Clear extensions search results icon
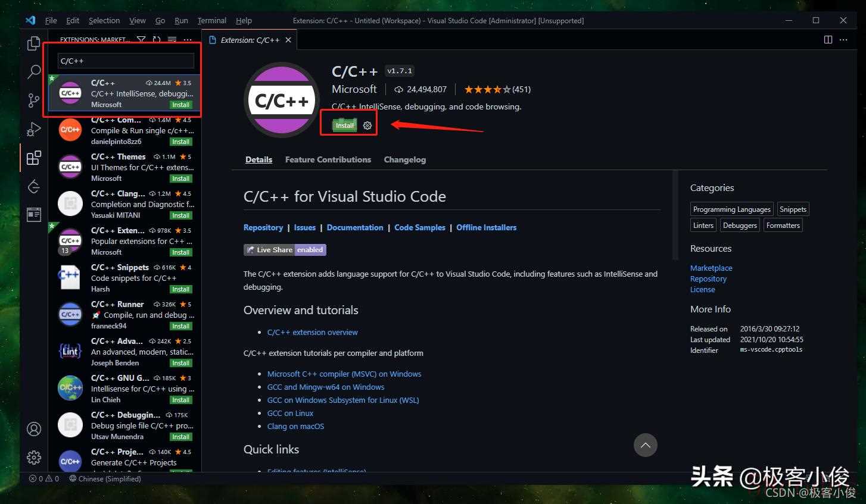 coord(172,40)
